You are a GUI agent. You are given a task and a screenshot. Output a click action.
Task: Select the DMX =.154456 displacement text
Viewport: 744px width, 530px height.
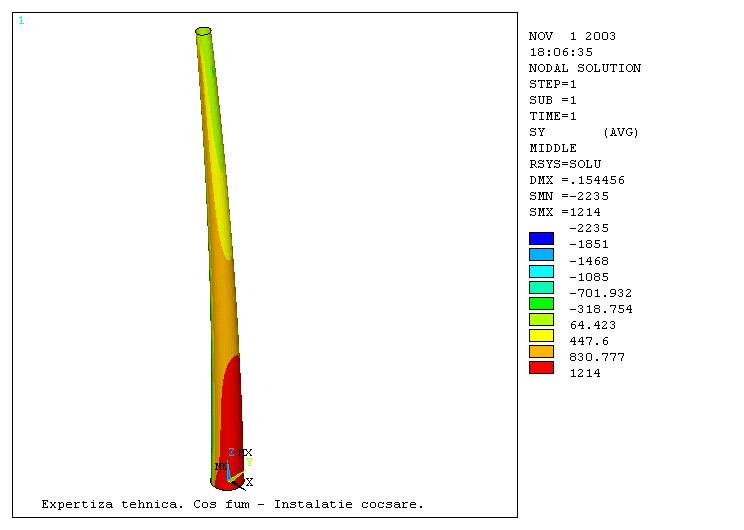(576, 180)
